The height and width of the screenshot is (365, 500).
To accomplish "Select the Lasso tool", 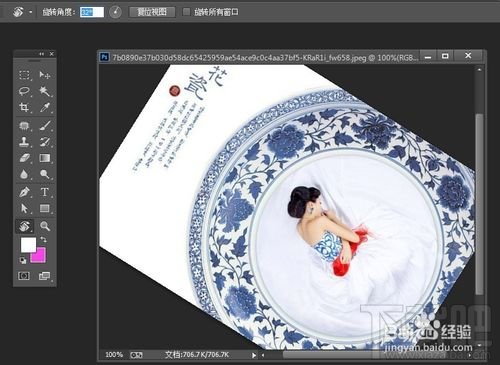I will 24,91.
